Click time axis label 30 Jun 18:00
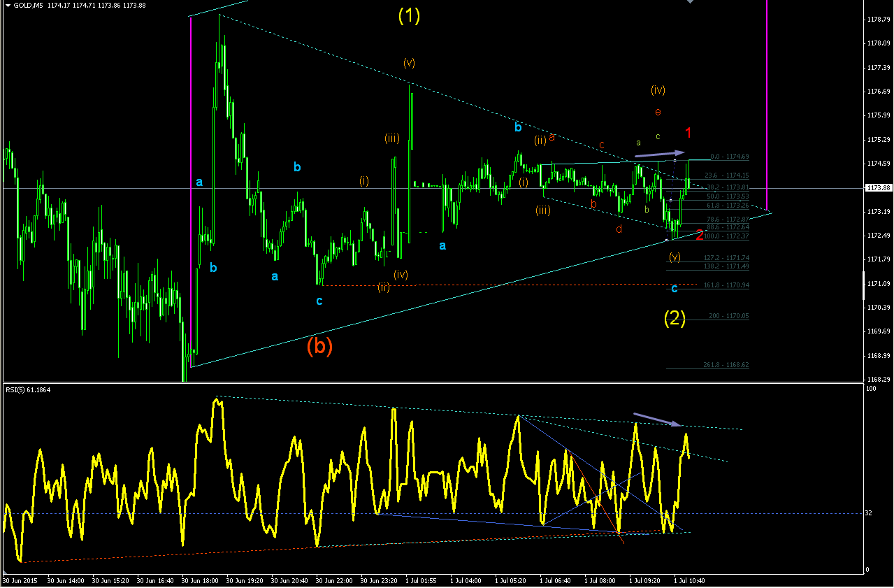The width and height of the screenshot is (894, 588). pyautogui.click(x=200, y=581)
